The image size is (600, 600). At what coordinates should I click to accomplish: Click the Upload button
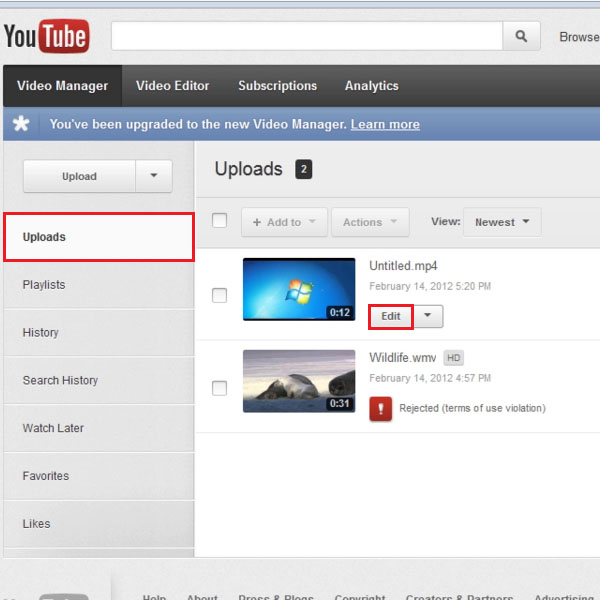[x=79, y=176]
